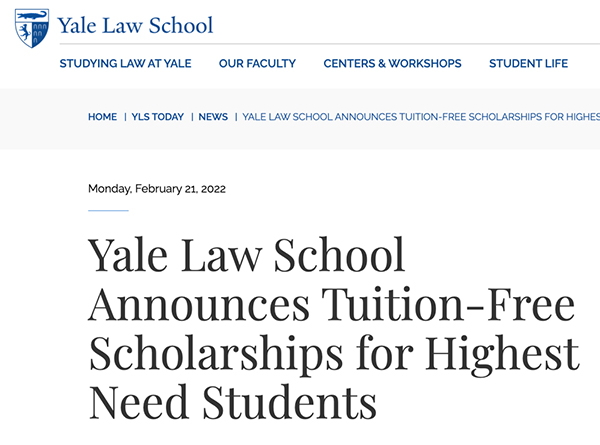Click the Yale Law School shield logo
Screen dimensions: 600x445
point(32,28)
